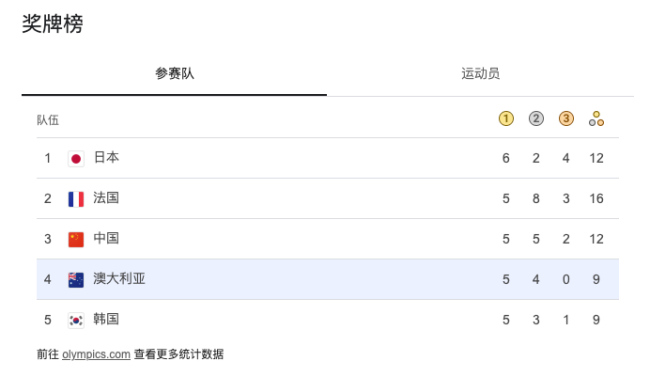
Task: Open the 日本 team row
Action: pos(327,158)
